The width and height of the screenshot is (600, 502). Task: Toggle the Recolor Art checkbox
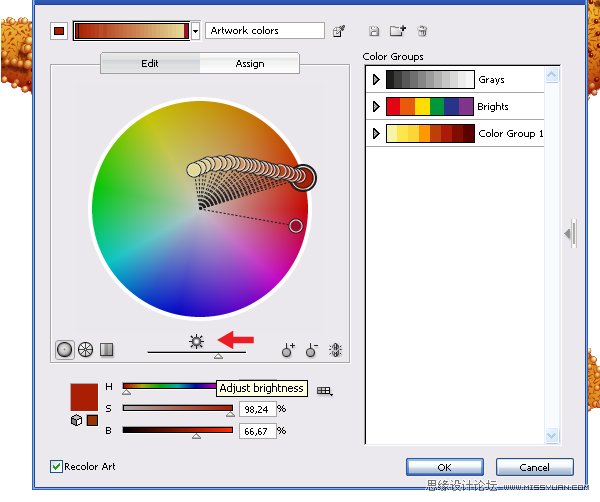pyautogui.click(x=56, y=466)
